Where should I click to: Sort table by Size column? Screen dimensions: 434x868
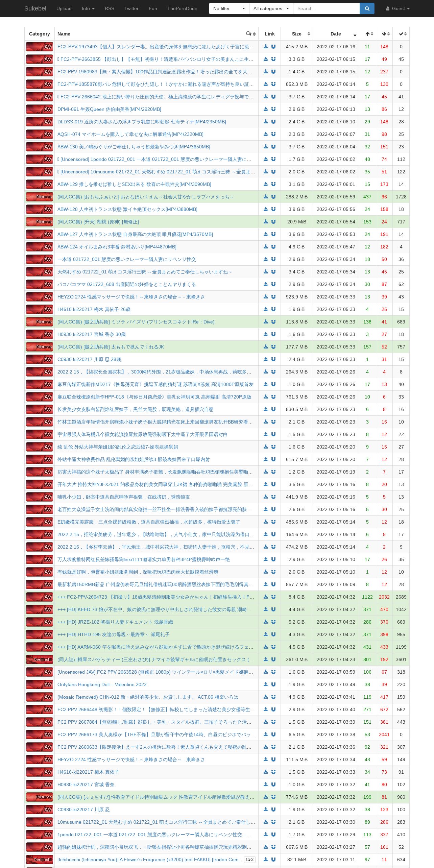(x=297, y=34)
